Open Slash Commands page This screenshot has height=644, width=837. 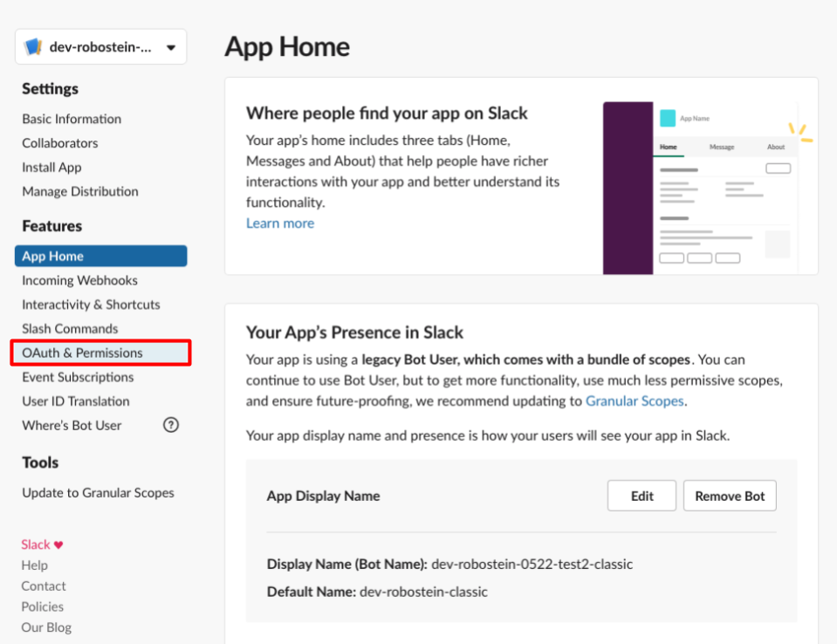pos(70,329)
